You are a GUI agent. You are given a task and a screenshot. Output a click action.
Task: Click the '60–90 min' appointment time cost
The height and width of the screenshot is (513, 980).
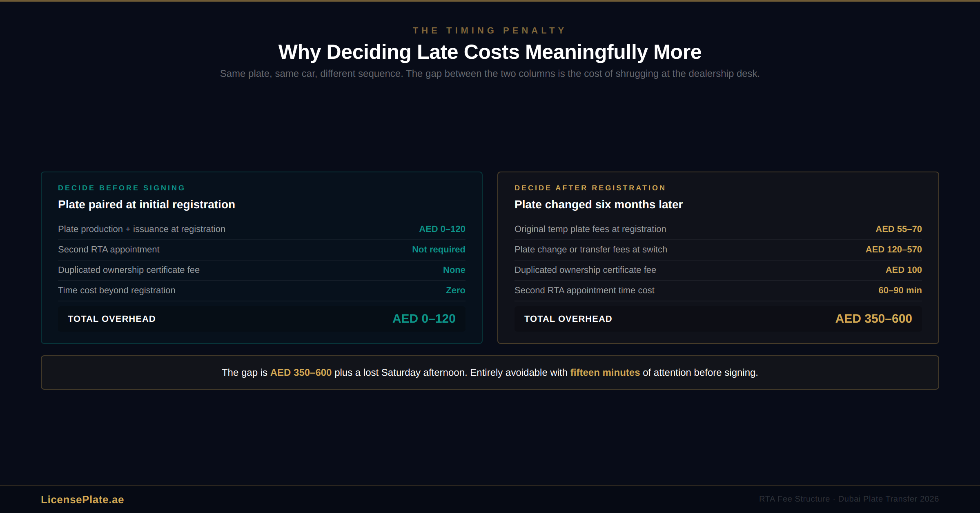pos(900,290)
